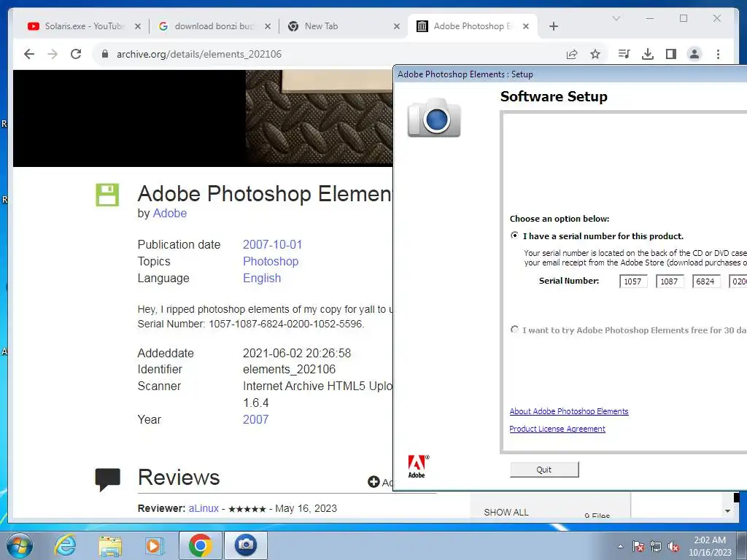Open Windows Media Player from taskbar
747x560 pixels.
153,545
